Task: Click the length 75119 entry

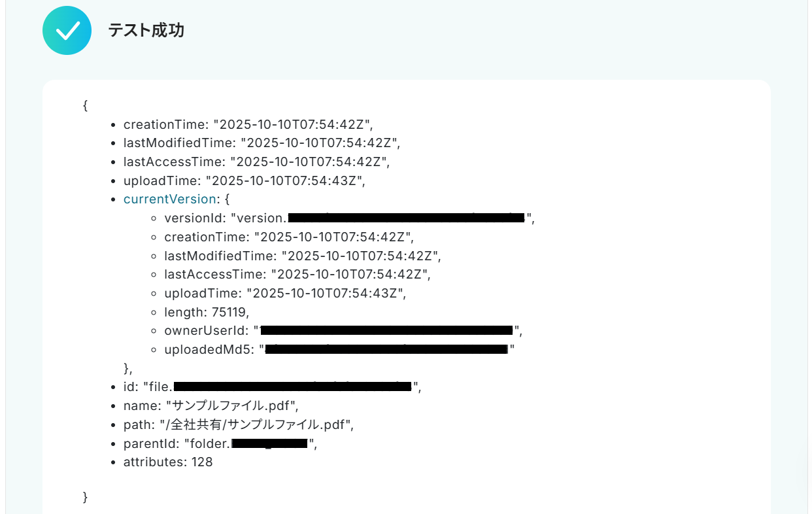Action: (x=207, y=312)
